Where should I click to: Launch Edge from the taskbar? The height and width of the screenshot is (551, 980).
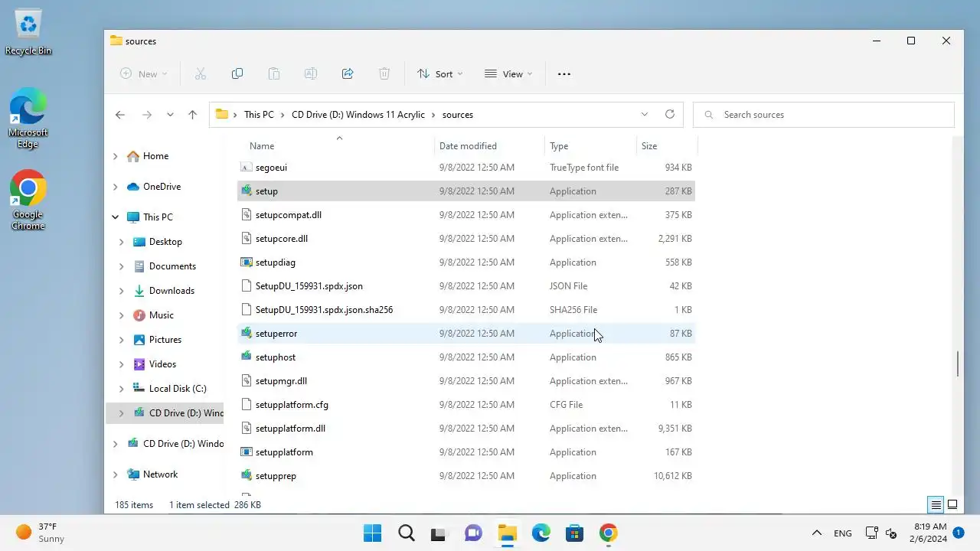point(541,533)
